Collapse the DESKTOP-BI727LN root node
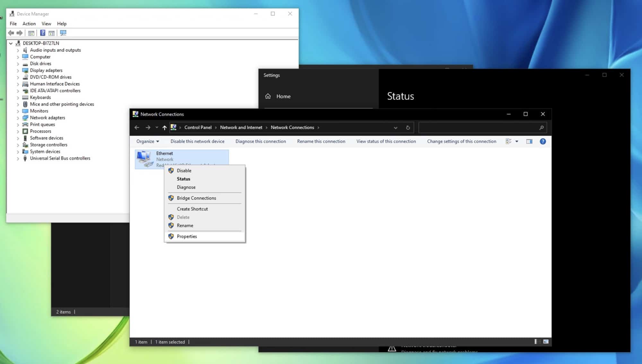The width and height of the screenshot is (642, 364). point(11,43)
